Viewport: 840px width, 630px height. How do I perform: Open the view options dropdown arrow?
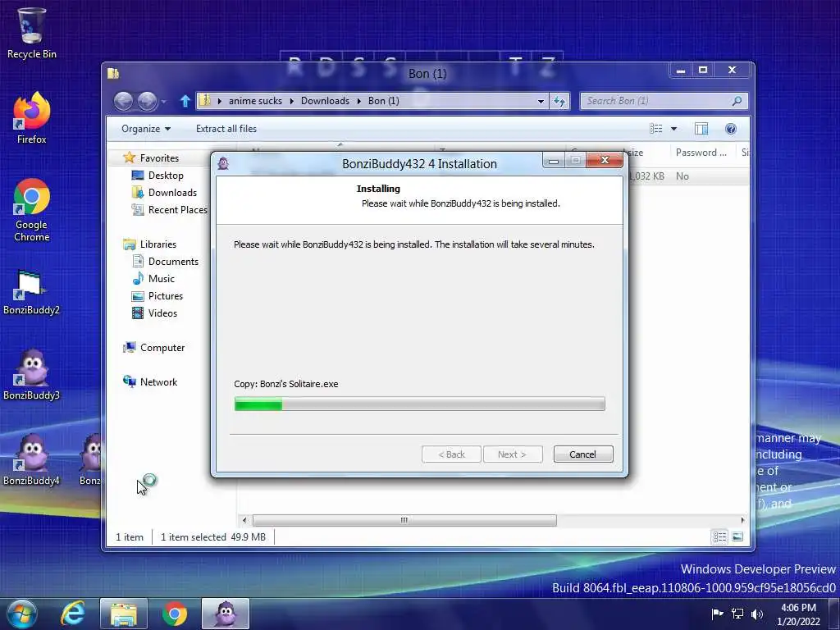click(x=674, y=129)
